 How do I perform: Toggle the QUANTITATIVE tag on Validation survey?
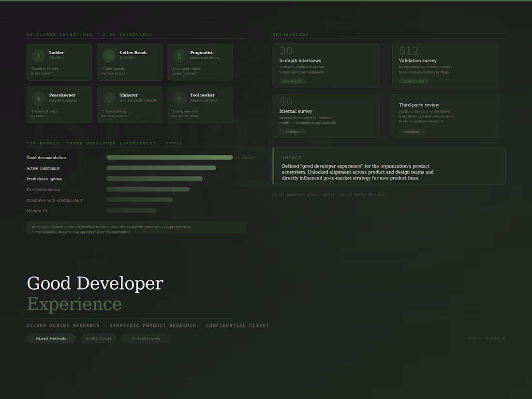(x=414, y=81)
